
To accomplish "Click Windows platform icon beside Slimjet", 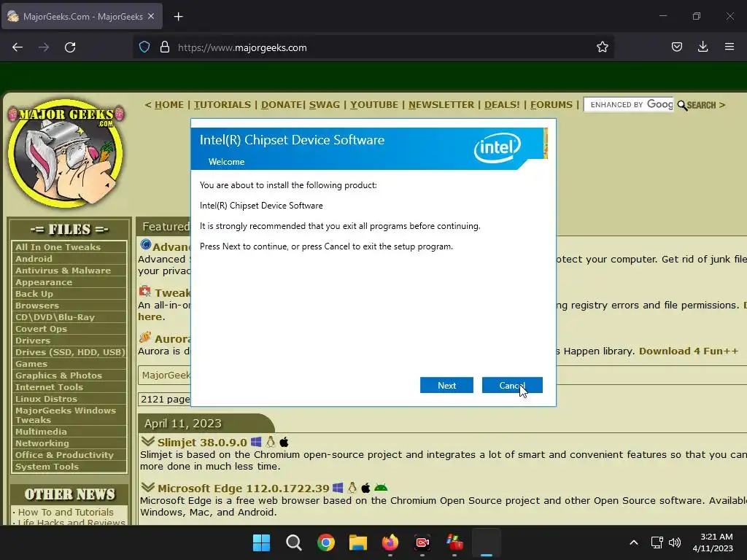I will (x=256, y=442).
